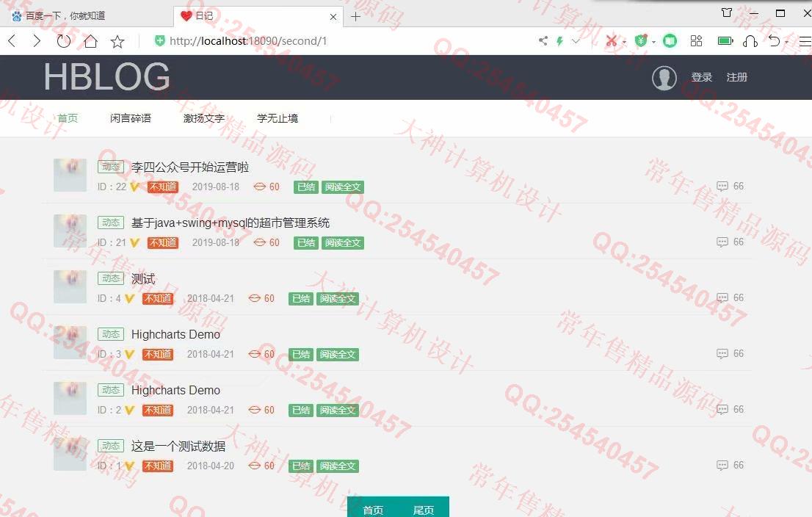Open post 这是一个测试数据

tap(178, 446)
